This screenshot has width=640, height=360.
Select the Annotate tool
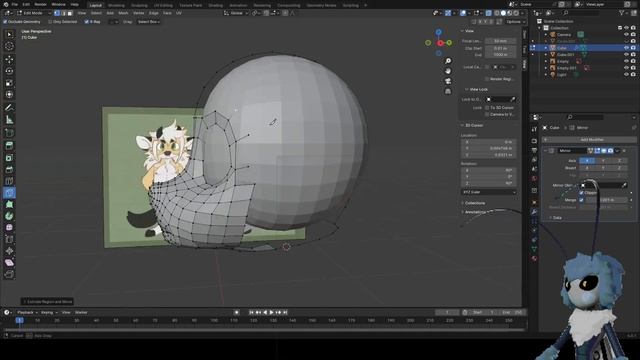pos(9,108)
